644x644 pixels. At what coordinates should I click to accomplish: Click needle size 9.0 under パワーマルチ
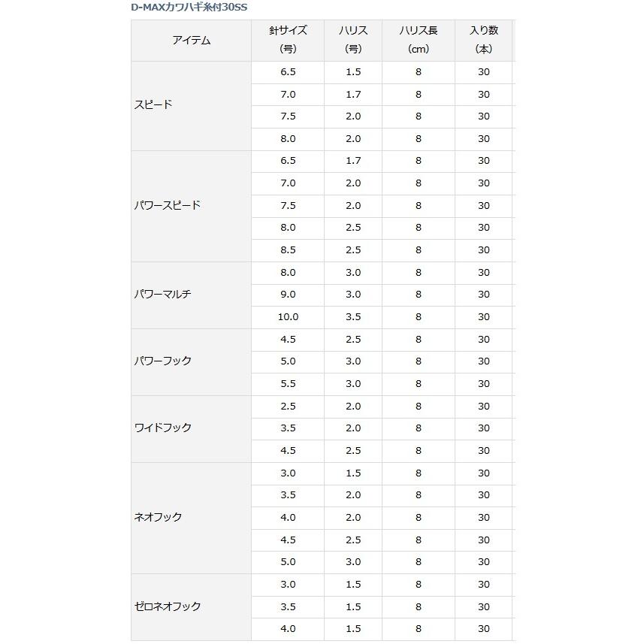pyautogui.click(x=288, y=295)
